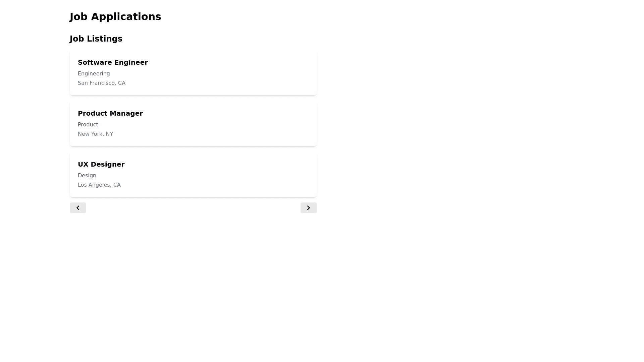Image resolution: width=644 pixels, height=362 pixels.
Task: Click the left chevron pagination button
Action: tap(77, 208)
